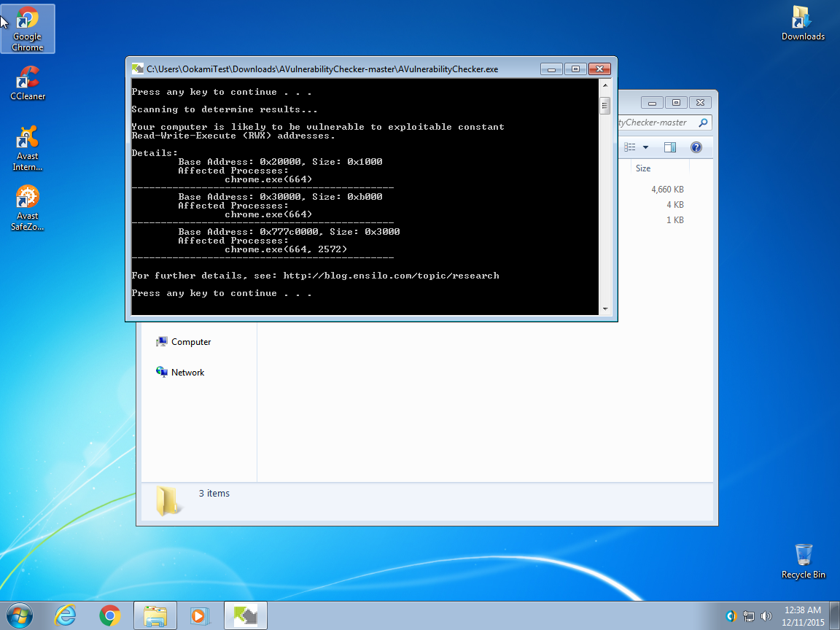The width and height of the screenshot is (840, 630).
Task: Click the AVulnerabilityChecker taskbar button
Action: tap(245, 616)
